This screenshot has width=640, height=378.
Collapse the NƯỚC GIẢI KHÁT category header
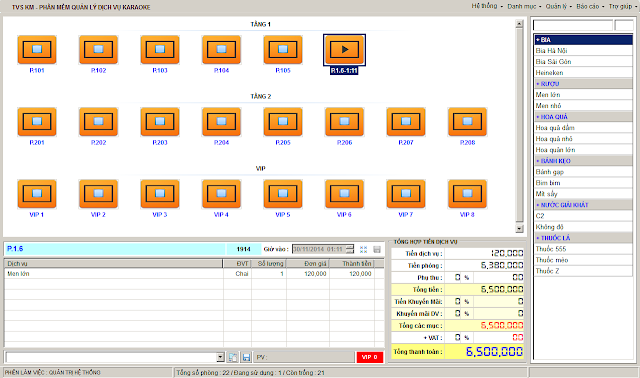click(x=583, y=205)
